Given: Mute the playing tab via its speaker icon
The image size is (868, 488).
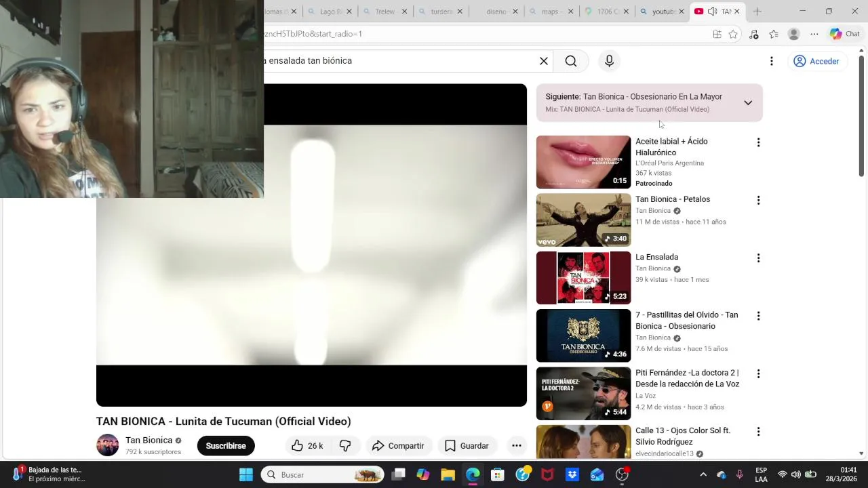Looking at the screenshot, I should (x=712, y=12).
